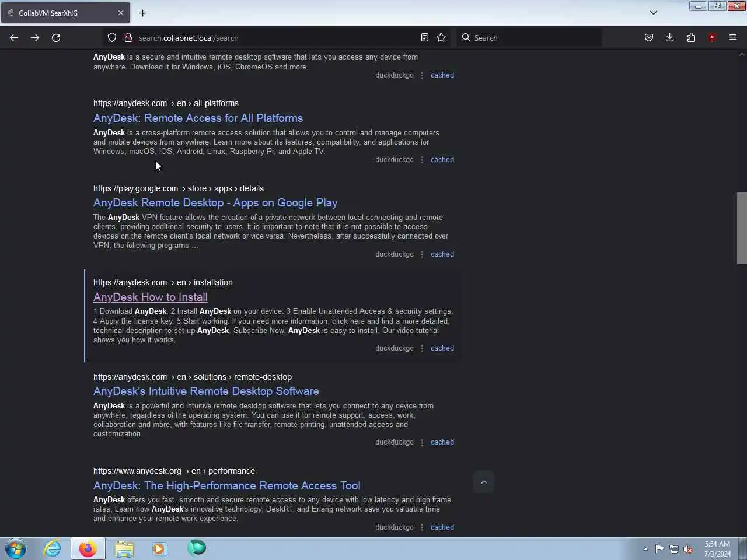Open 'AnyDesk Remote Desktop - Apps on Google Play'
This screenshot has height=560, width=747.
click(x=215, y=203)
